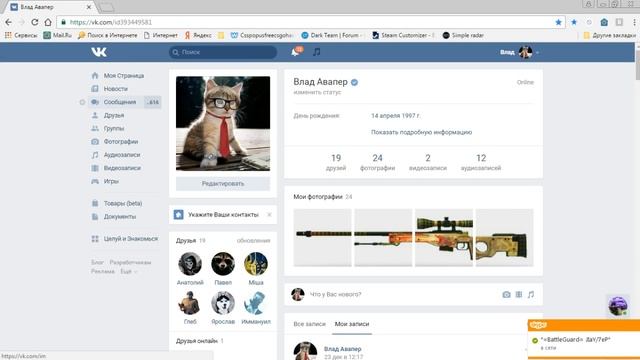The height and width of the screenshot is (360, 640).
Task: Click the VK logo in header
Action: click(x=99, y=52)
